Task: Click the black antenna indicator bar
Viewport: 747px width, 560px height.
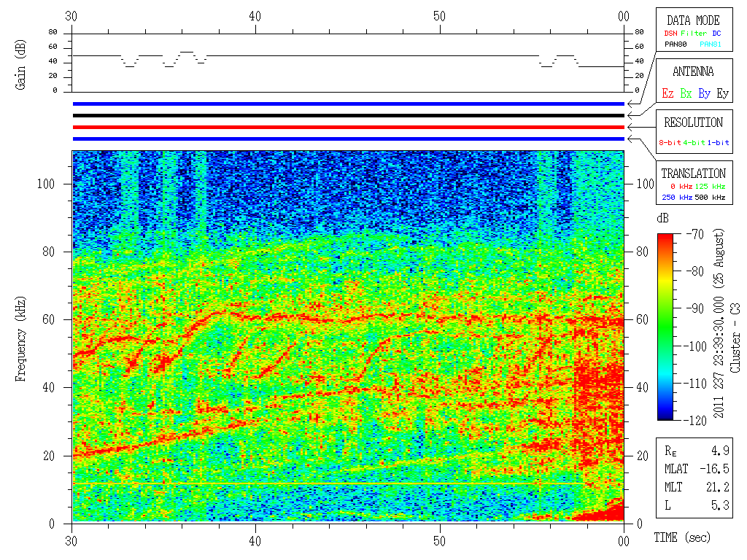Action: [x=348, y=115]
